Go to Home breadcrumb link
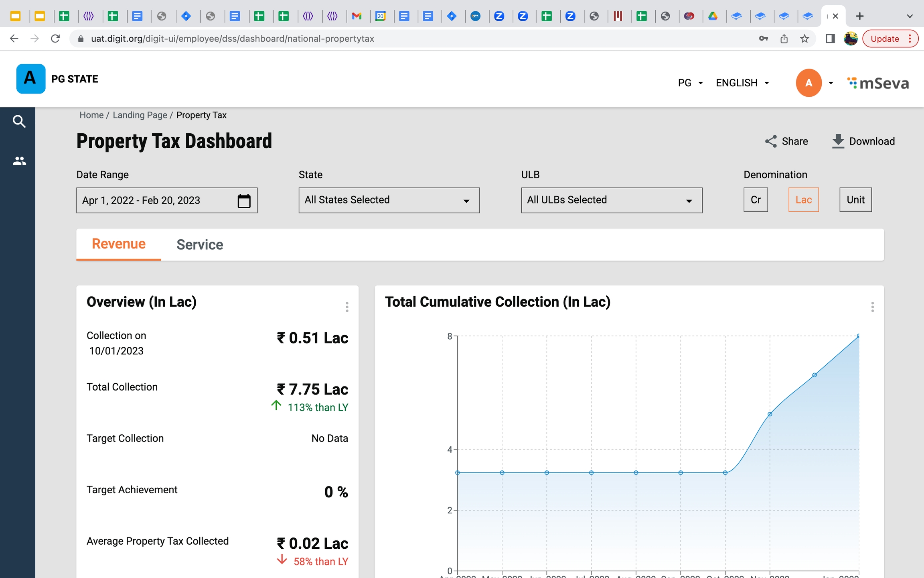The width and height of the screenshot is (924, 578). [x=91, y=115]
